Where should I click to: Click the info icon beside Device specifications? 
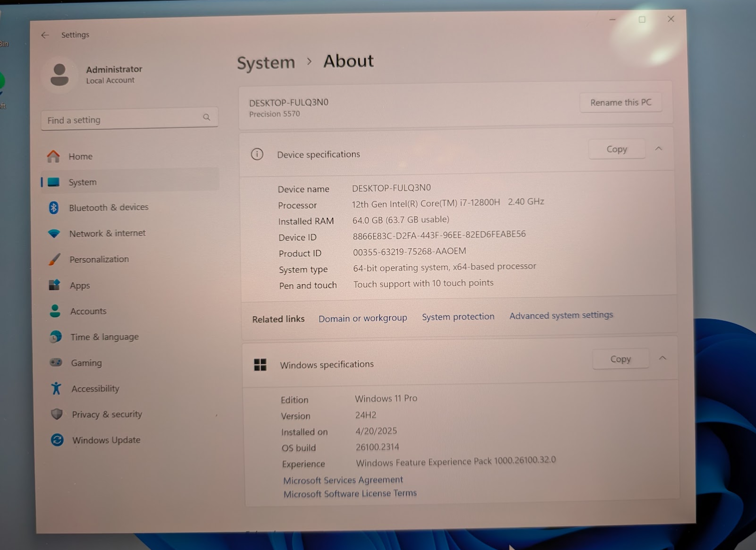pyautogui.click(x=257, y=154)
